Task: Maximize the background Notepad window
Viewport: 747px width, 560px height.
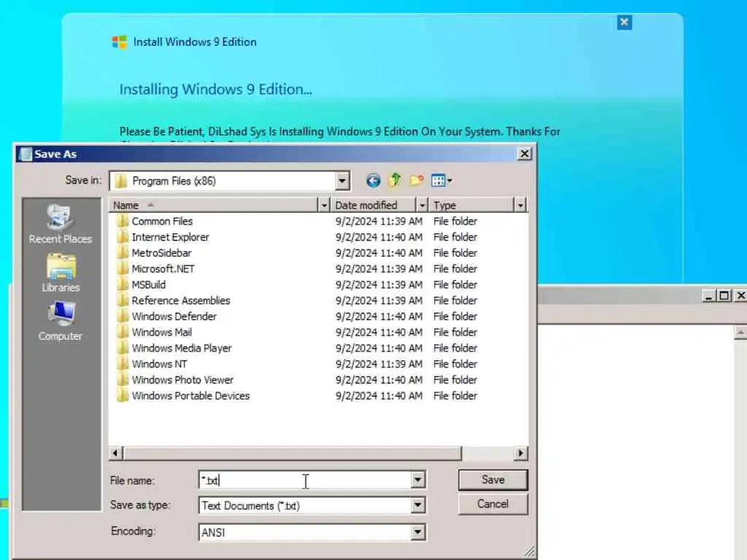Action: 724,296
